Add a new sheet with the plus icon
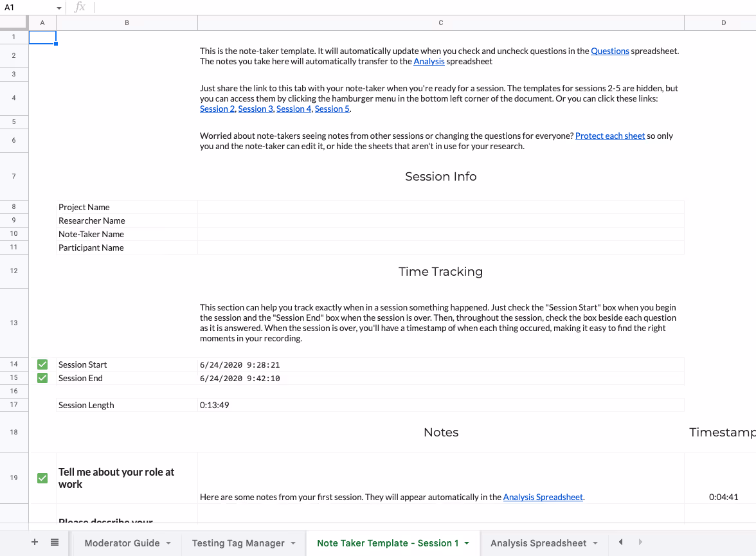756x556 pixels. point(34,542)
